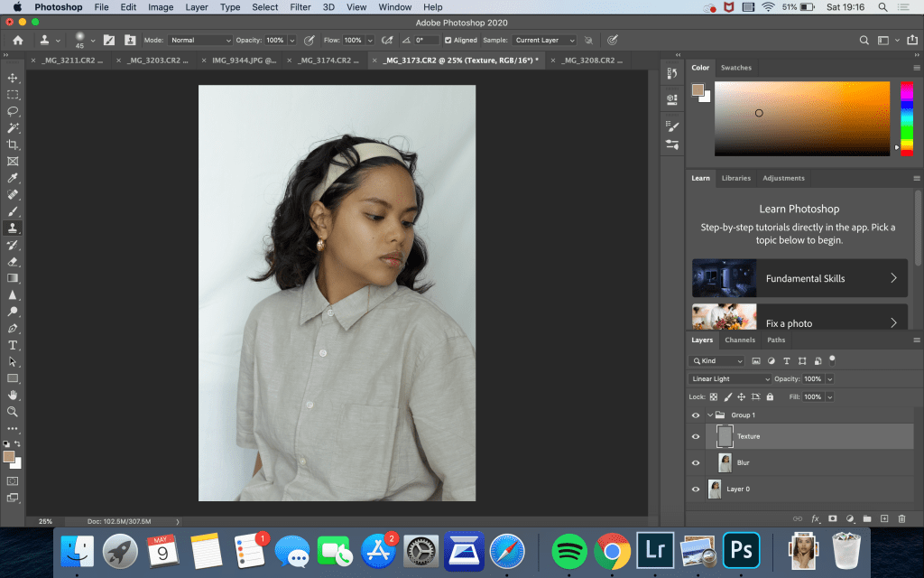
Task: Click the foreground color swatch in Color panel
Action: [697, 89]
